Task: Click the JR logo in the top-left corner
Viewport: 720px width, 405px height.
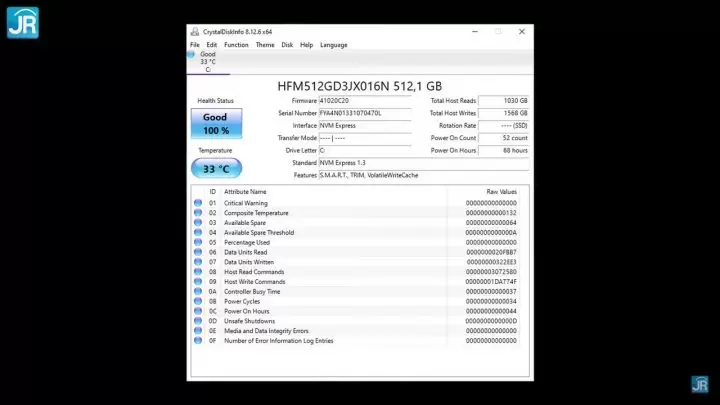Action: (x=21, y=21)
